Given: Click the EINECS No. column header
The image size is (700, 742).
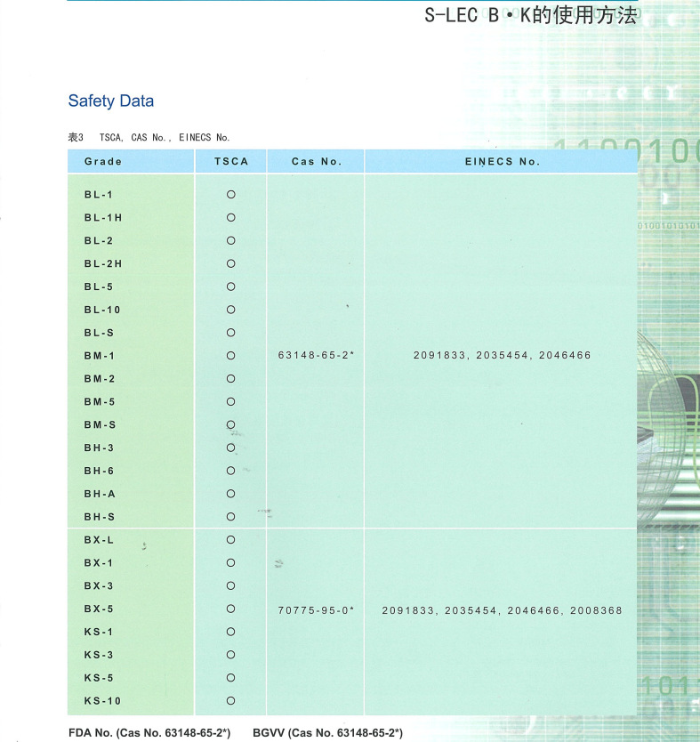Looking at the screenshot, I should coord(502,161).
